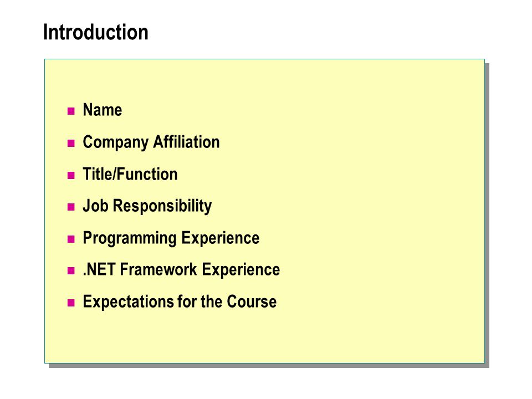Select the Job Responsibility item
This screenshot has width=532, height=399.
pyautogui.click(x=147, y=206)
